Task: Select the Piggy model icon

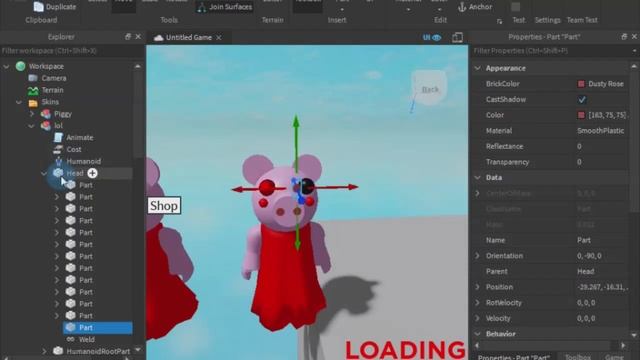Action: tap(46, 114)
